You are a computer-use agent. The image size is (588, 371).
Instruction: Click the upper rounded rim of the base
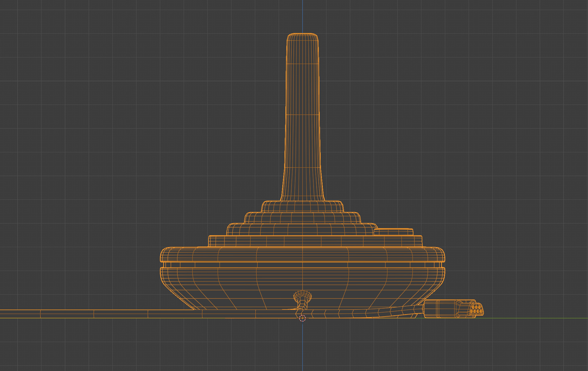coord(303,254)
